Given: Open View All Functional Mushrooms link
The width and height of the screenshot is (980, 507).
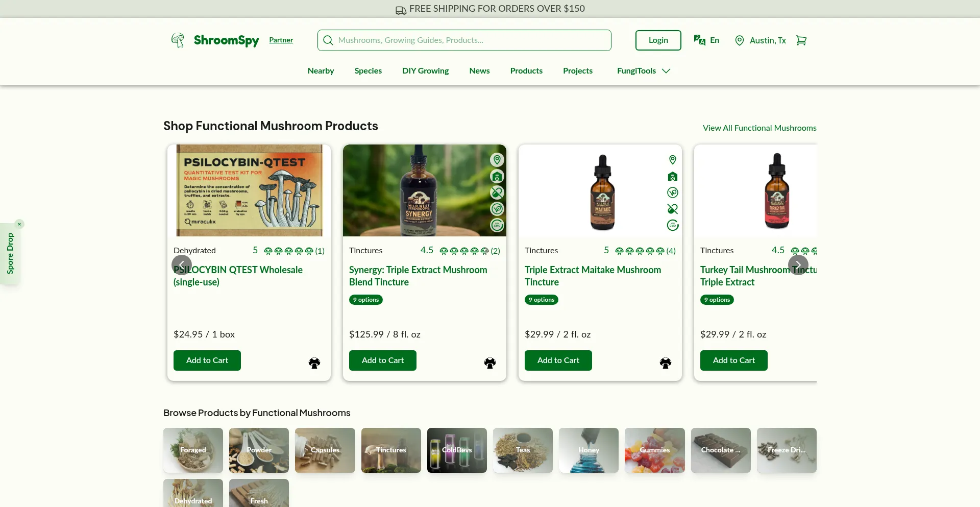Looking at the screenshot, I should click(x=759, y=128).
